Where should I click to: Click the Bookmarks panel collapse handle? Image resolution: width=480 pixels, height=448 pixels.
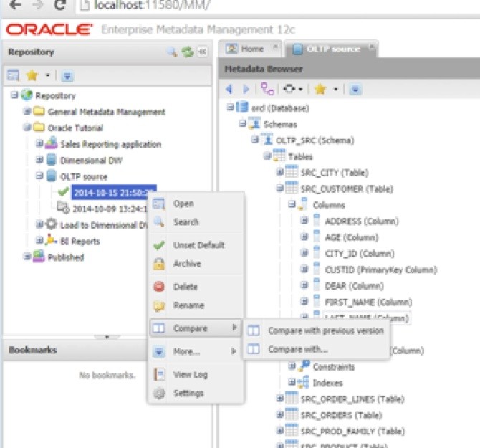click(x=107, y=337)
